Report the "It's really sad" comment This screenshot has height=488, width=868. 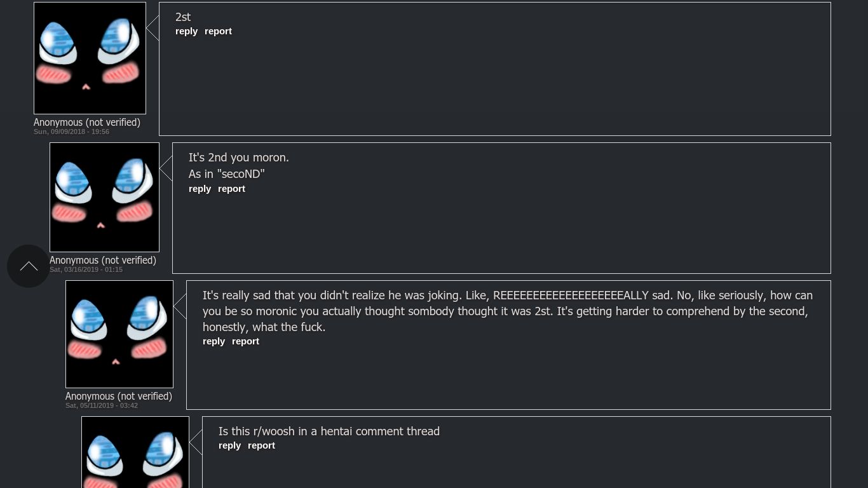(245, 341)
